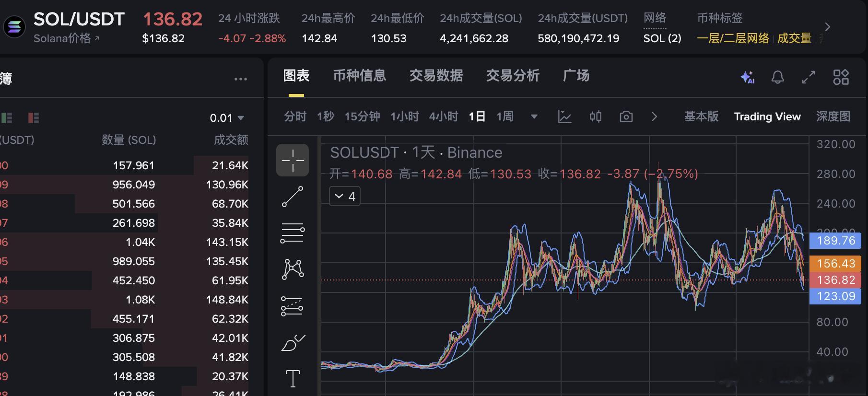The width and height of the screenshot is (868, 396).
Task: Click 数量 (SOL) column header
Action: coord(129,140)
